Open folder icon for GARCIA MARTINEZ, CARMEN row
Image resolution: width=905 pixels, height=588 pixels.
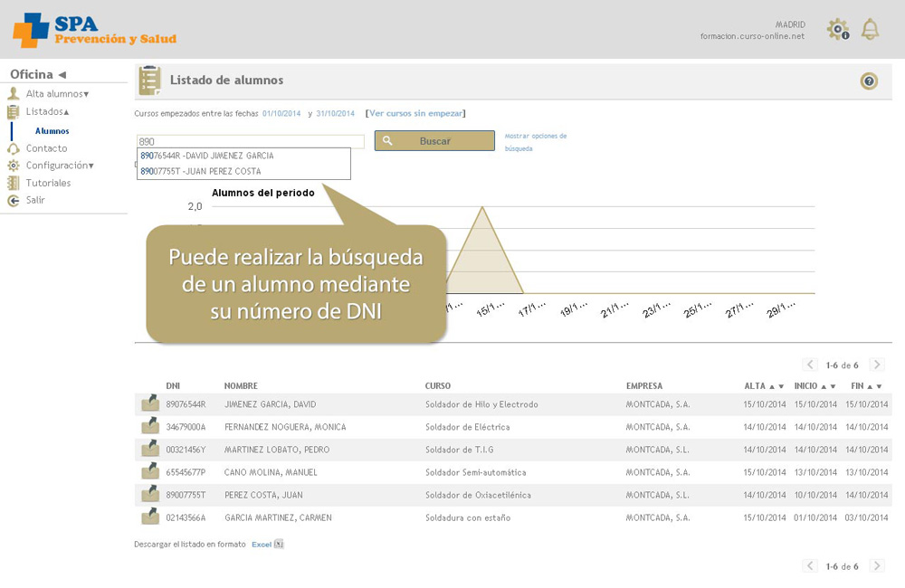click(150, 516)
